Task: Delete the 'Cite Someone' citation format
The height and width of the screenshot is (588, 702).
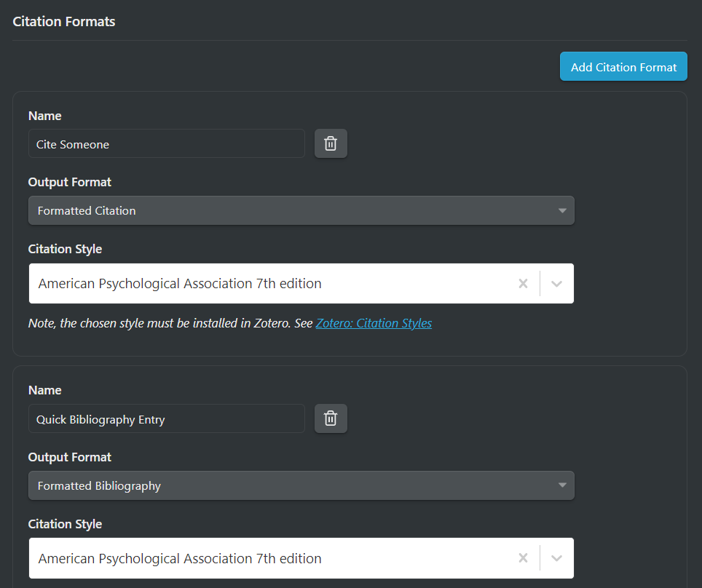Action: [331, 143]
